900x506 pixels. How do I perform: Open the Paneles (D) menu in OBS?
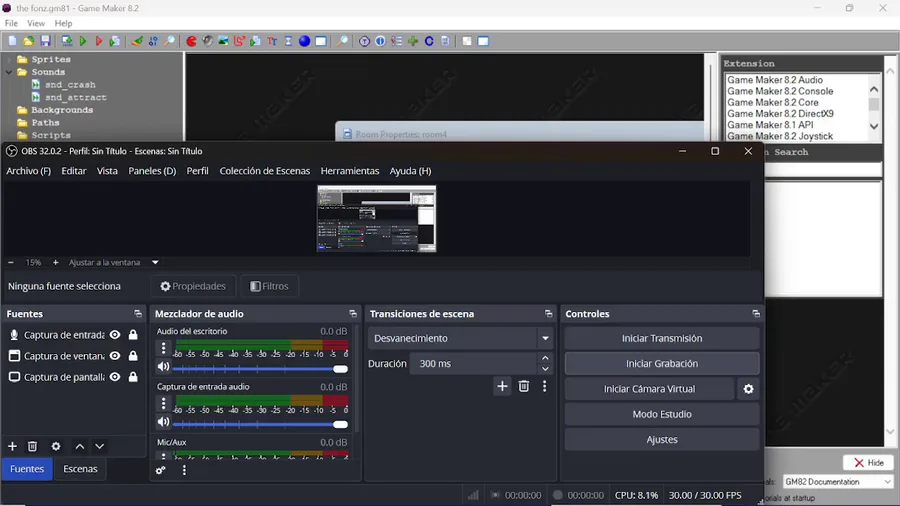[152, 171]
